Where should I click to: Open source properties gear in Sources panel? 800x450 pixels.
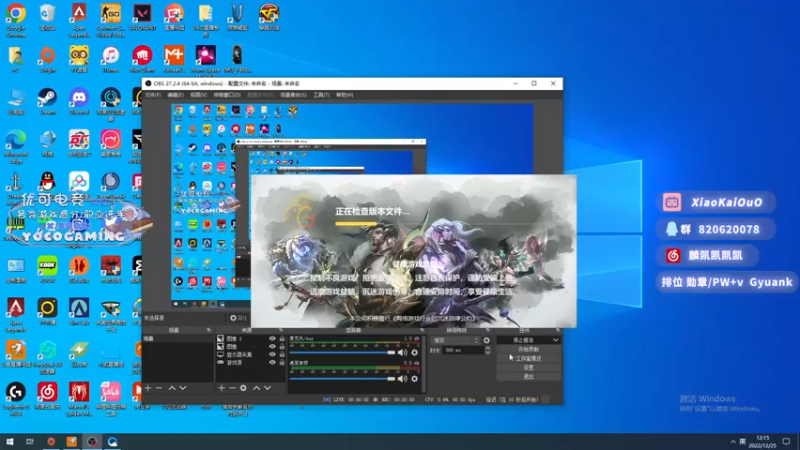point(243,388)
